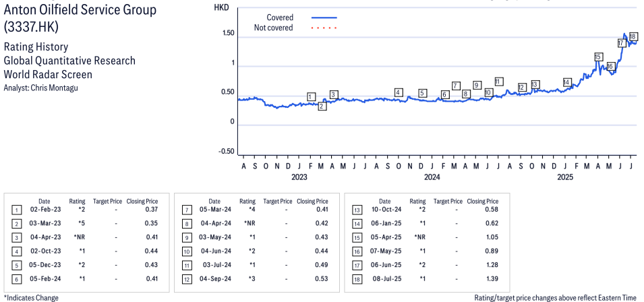644x302 pixels.
Task: Select chart marker 17 on the graph
Action: (621, 43)
